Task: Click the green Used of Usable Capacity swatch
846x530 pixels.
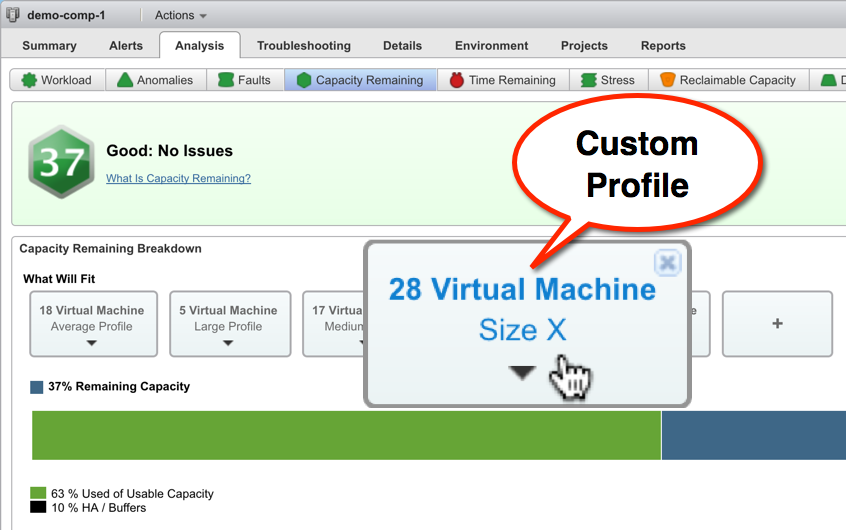Action: (38, 493)
